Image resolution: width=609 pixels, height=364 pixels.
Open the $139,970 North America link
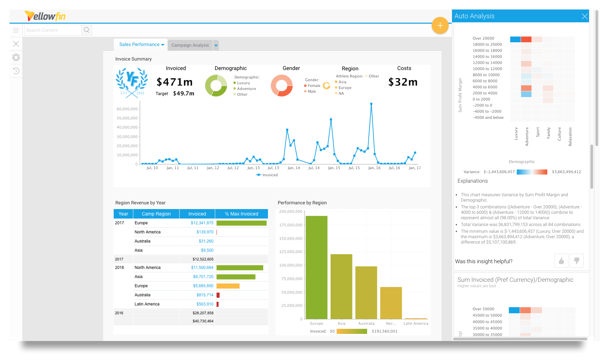pyautogui.click(x=205, y=232)
